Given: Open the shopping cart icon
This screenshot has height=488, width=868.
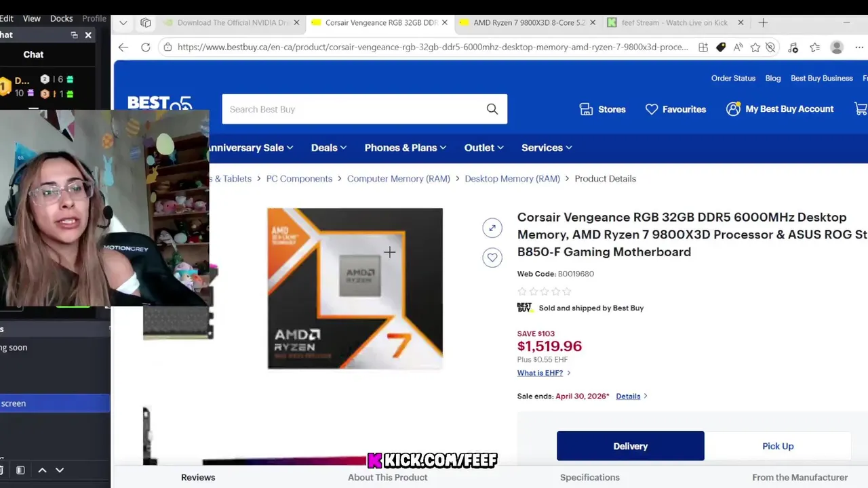Looking at the screenshot, I should (x=861, y=108).
